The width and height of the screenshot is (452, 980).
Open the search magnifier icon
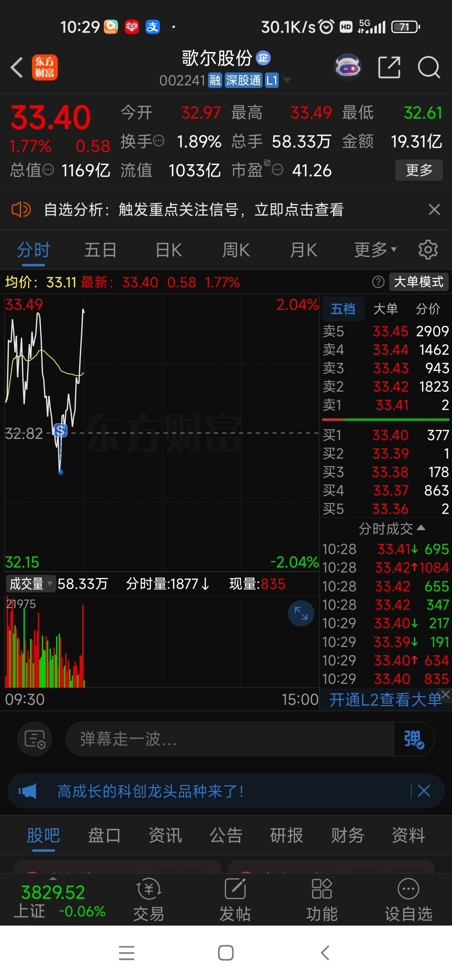429,67
